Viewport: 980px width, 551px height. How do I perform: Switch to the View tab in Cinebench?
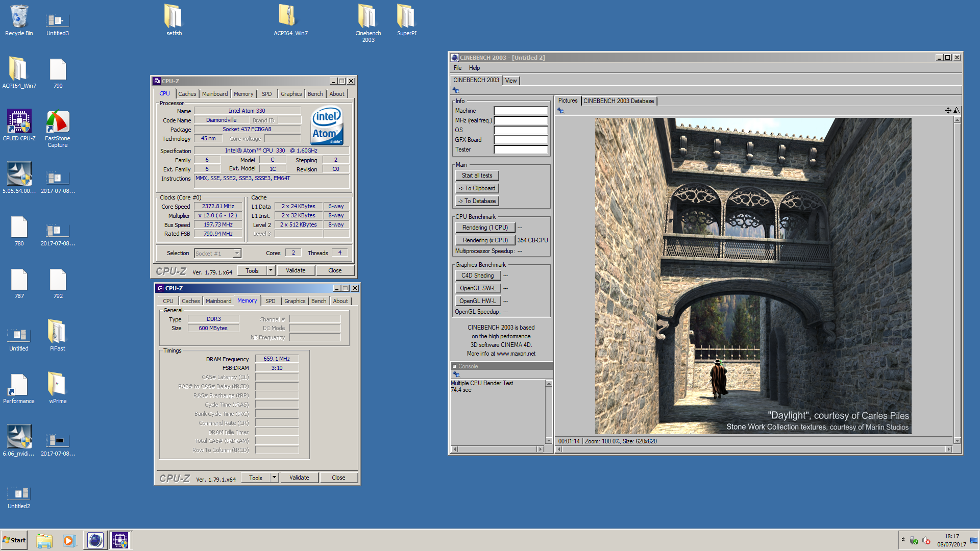click(511, 81)
